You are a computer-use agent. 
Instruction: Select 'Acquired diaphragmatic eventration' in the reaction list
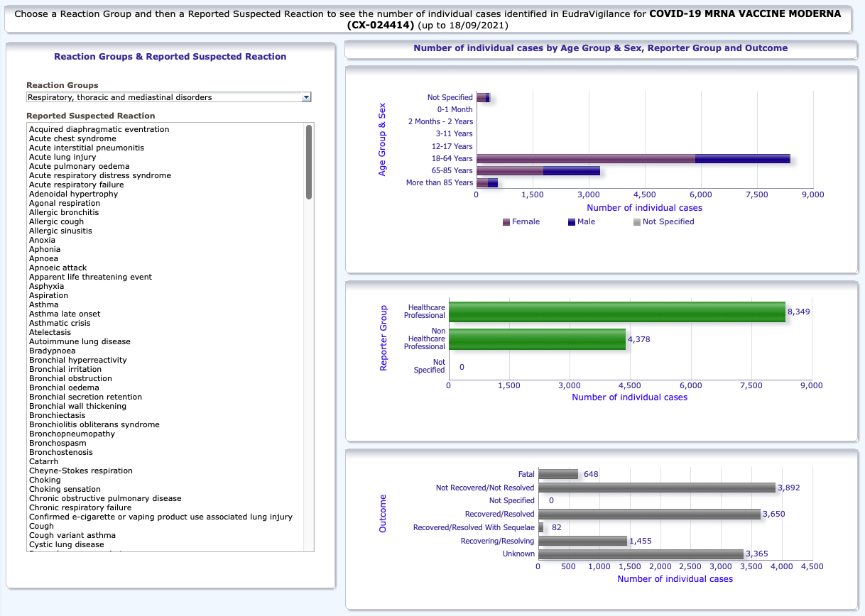click(99, 129)
